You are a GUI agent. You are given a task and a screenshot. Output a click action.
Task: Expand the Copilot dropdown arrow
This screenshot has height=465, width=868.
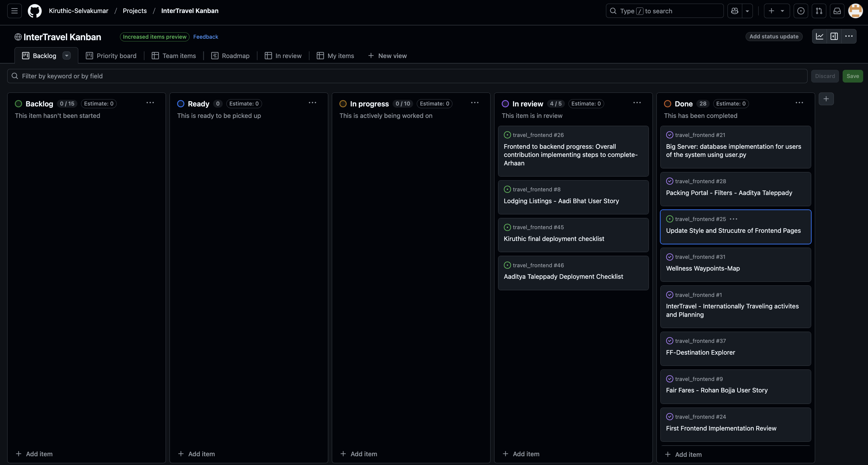747,11
